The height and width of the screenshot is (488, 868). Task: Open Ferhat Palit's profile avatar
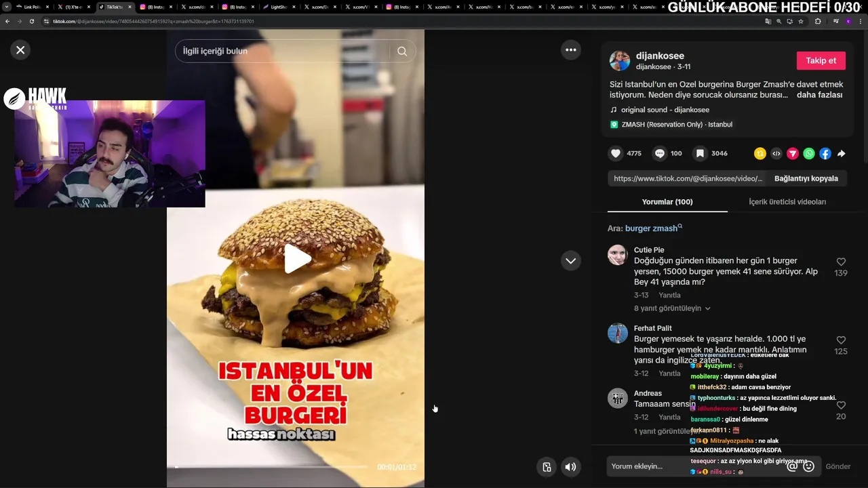(618, 333)
